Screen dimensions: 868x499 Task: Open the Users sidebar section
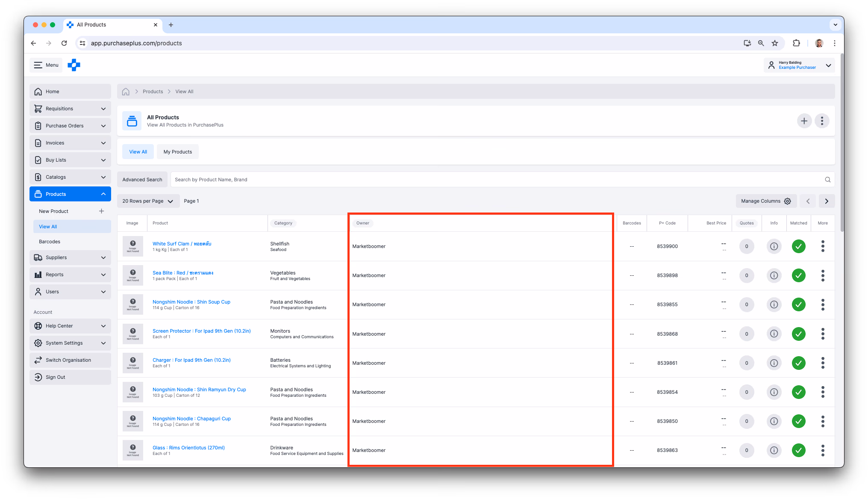(71, 292)
